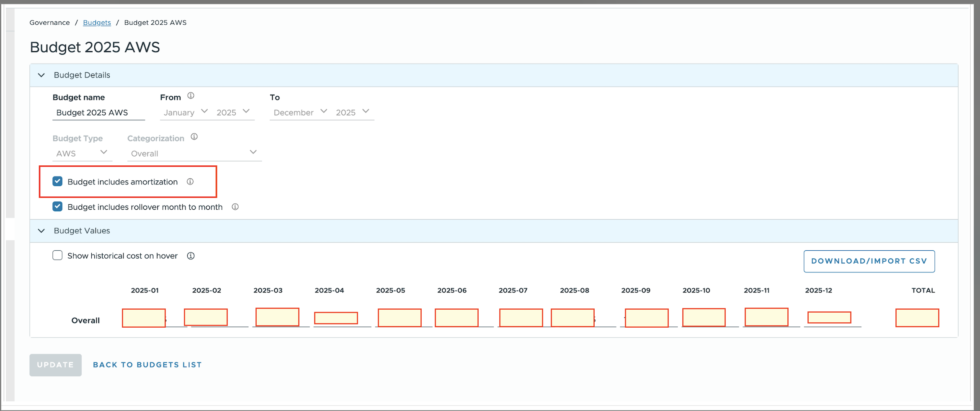Click info icon for historical cost hover
The image size is (980, 411).
[x=191, y=256]
